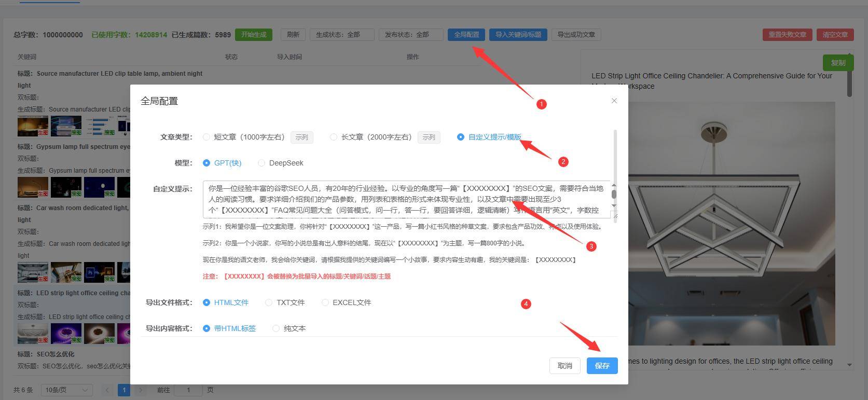Open first thumbnail of Gypsum lamp row
This screenshot has width=868, height=400.
point(33,187)
